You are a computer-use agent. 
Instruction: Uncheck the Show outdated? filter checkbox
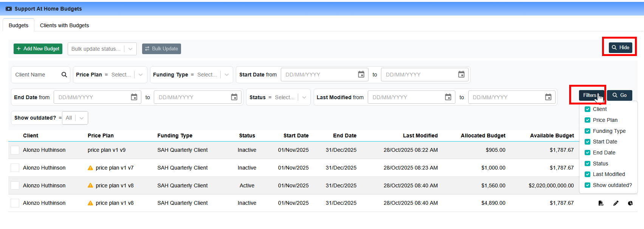tap(587, 185)
